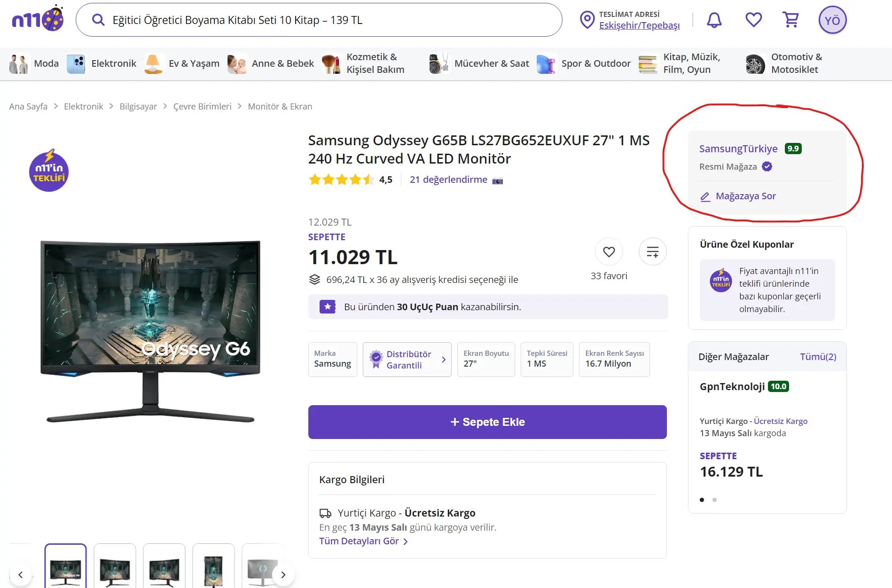Viewport: 892px width, 588px height.
Task: Go to second page dot in Diğer Mağazalar
Action: click(x=714, y=500)
